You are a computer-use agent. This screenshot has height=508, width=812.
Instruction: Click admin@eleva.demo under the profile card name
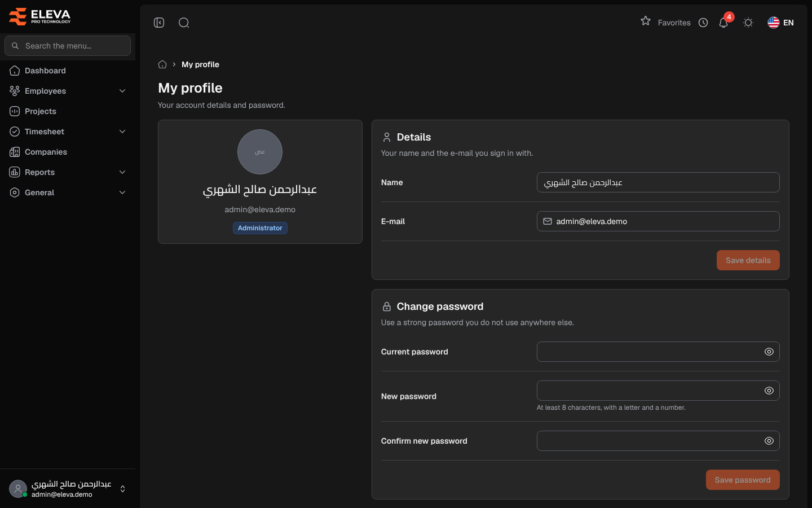coord(260,209)
